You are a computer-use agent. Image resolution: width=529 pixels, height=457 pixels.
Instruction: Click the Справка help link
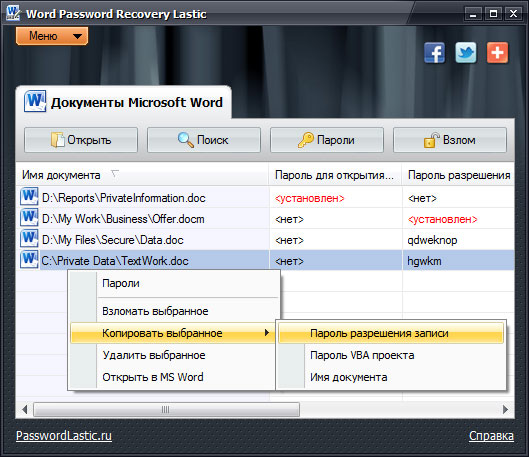click(491, 436)
